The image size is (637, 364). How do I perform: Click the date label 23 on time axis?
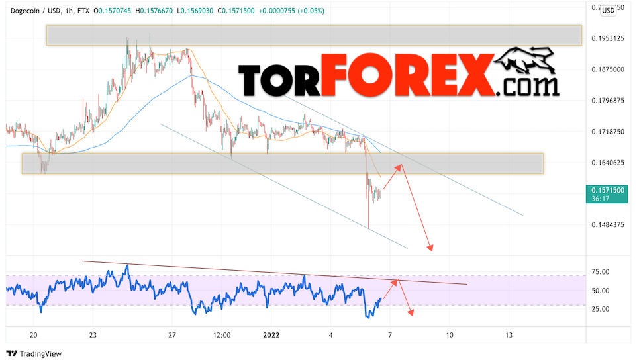[93, 335]
